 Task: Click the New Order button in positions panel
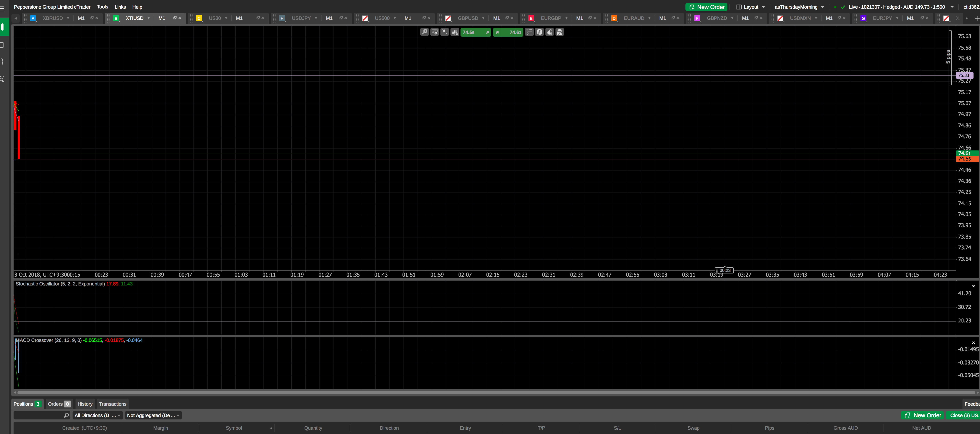[922, 415]
